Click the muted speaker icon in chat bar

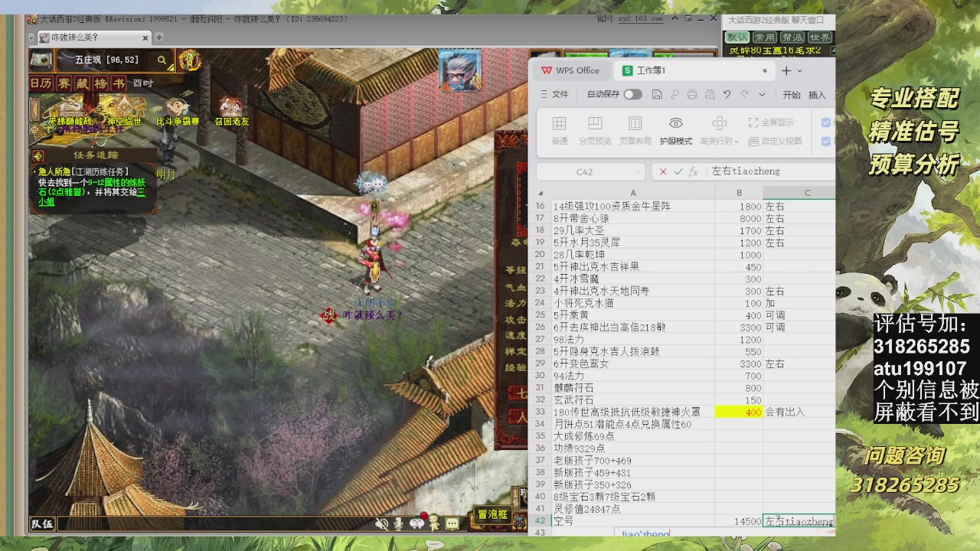pos(381,524)
